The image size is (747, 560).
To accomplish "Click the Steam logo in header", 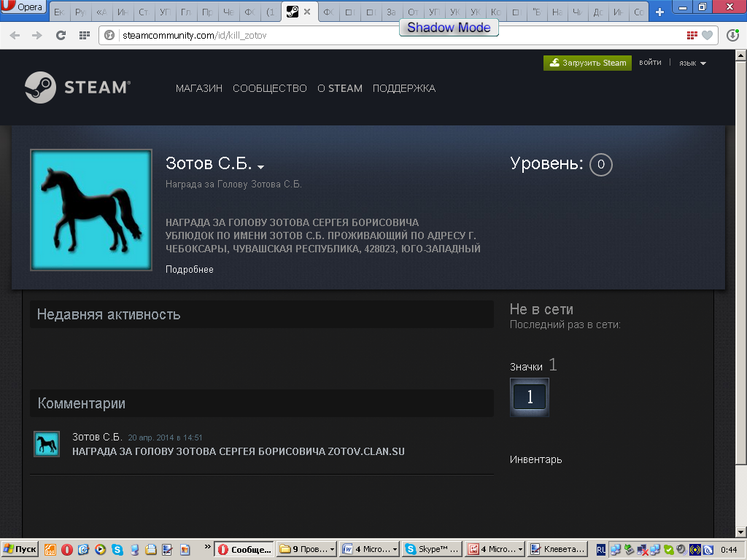I will coord(77,87).
